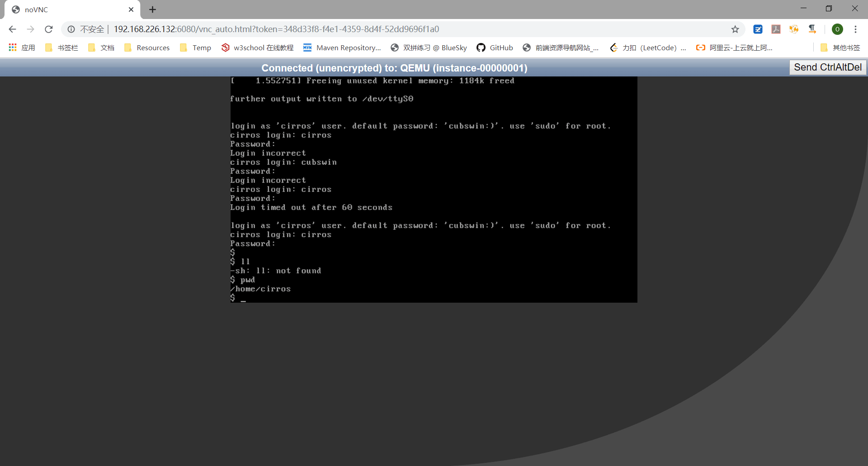This screenshot has width=868, height=466.
Task: Click the browser back arrow
Action: pyautogui.click(x=12, y=29)
